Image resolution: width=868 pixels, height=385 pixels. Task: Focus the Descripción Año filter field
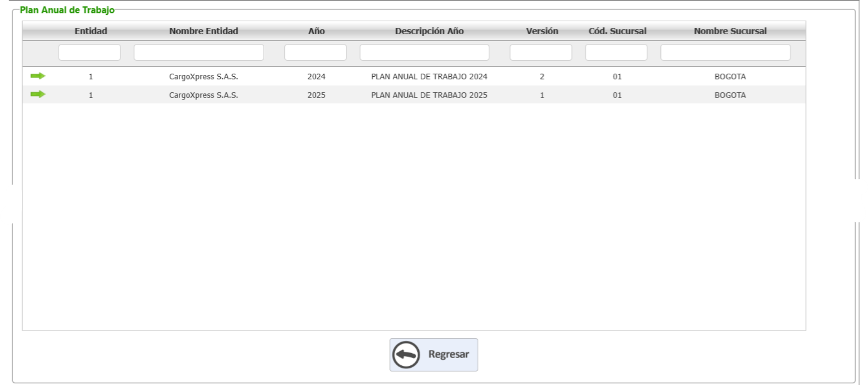pyautogui.click(x=425, y=52)
